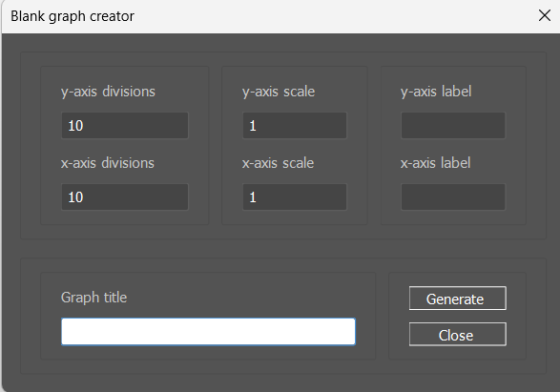The width and height of the screenshot is (560, 392).
Task: Click the 'y-axis divisions' caption text
Action: click(108, 92)
